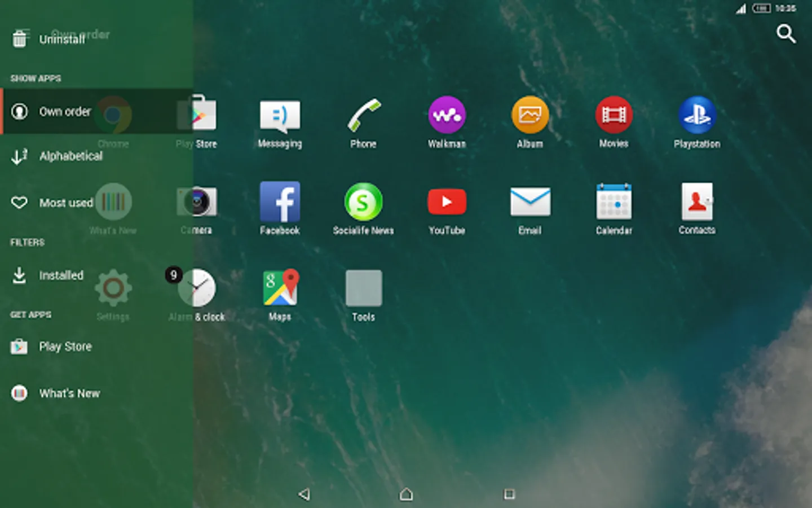The height and width of the screenshot is (508, 812).
Task: Tap the Android back navigation button
Action: pos(304,494)
